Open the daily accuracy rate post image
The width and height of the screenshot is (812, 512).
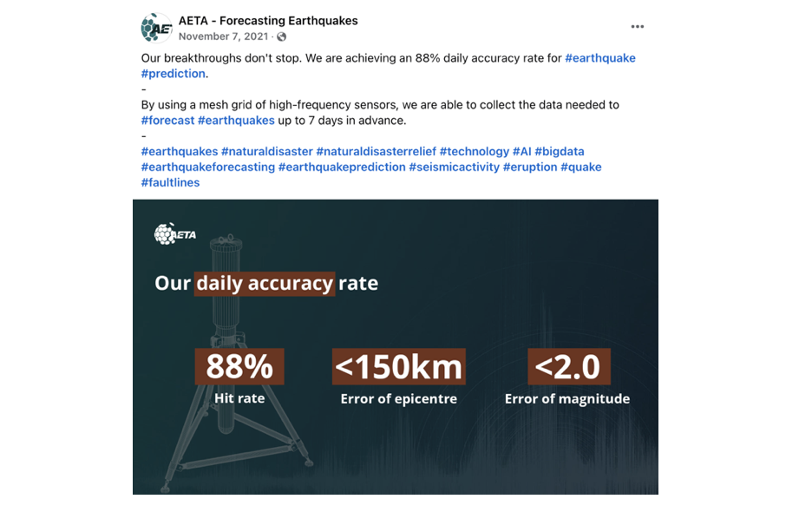pos(395,347)
